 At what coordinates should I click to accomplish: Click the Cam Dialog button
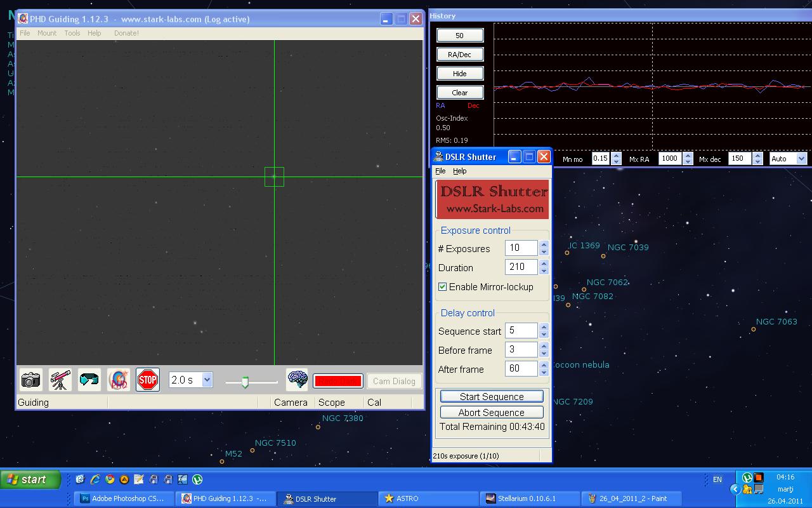394,381
